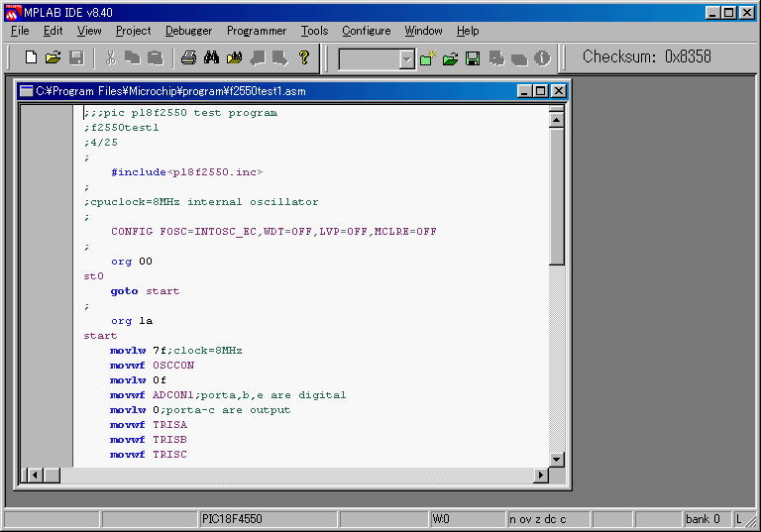The height and width of the screenshot is (532, 761).
Task: Click the 'start' label line
Action: 100,336
